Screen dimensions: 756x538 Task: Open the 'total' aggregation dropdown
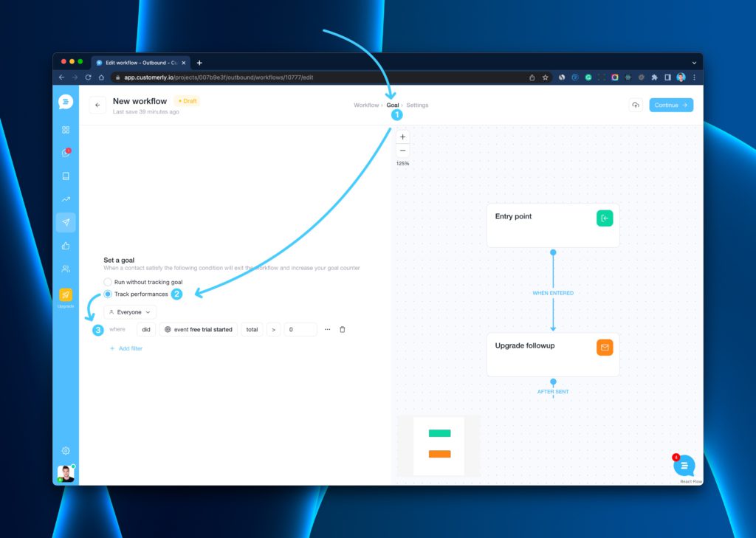click(x=252, y=330)
